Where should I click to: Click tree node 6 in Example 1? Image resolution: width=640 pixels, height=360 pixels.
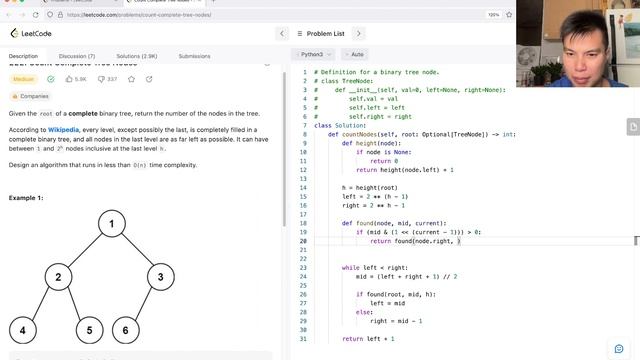[125, 330]
